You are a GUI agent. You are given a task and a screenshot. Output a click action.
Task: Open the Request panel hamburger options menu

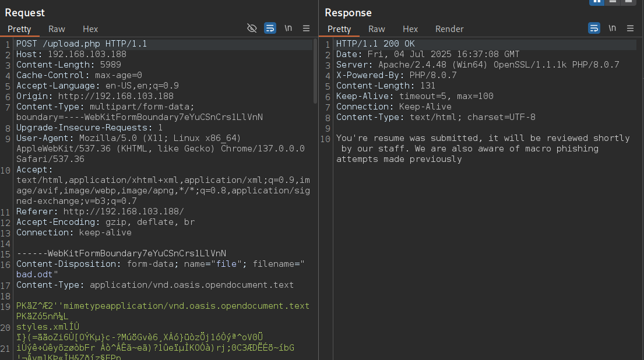pos(307,29)
